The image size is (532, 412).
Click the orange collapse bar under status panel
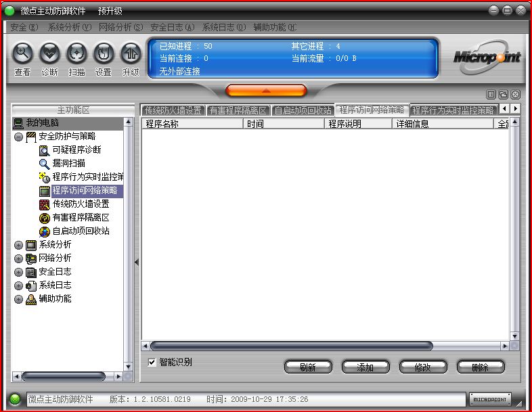pyautogui.click(x=266, y=90)
